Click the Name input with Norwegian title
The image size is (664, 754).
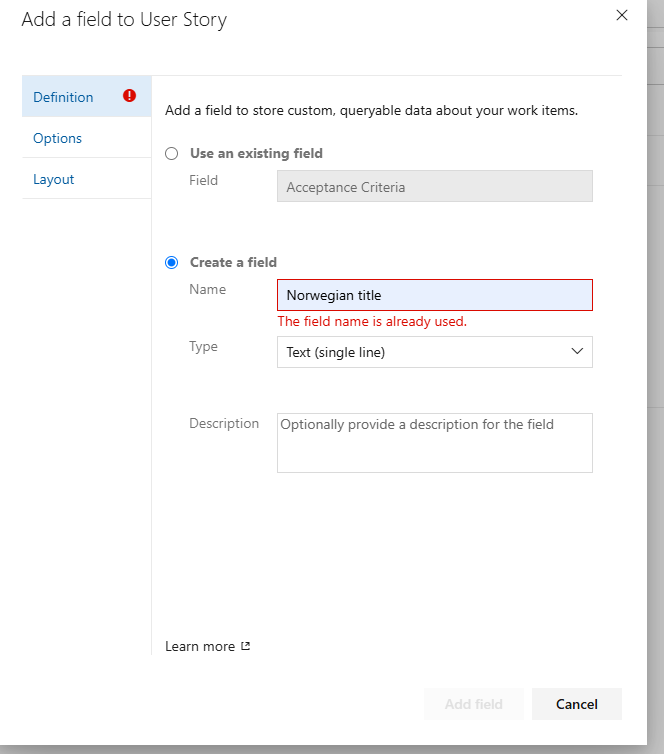pos(435,295)
